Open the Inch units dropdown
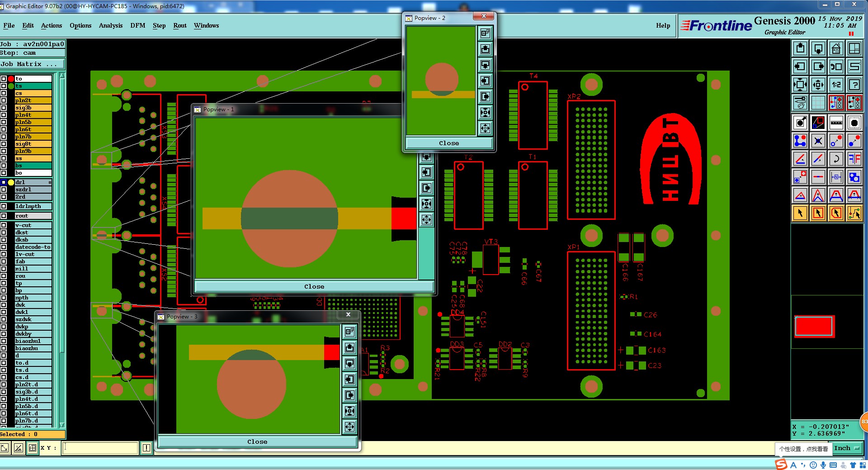This screenshot has width=868, height=470. (847, 448)
